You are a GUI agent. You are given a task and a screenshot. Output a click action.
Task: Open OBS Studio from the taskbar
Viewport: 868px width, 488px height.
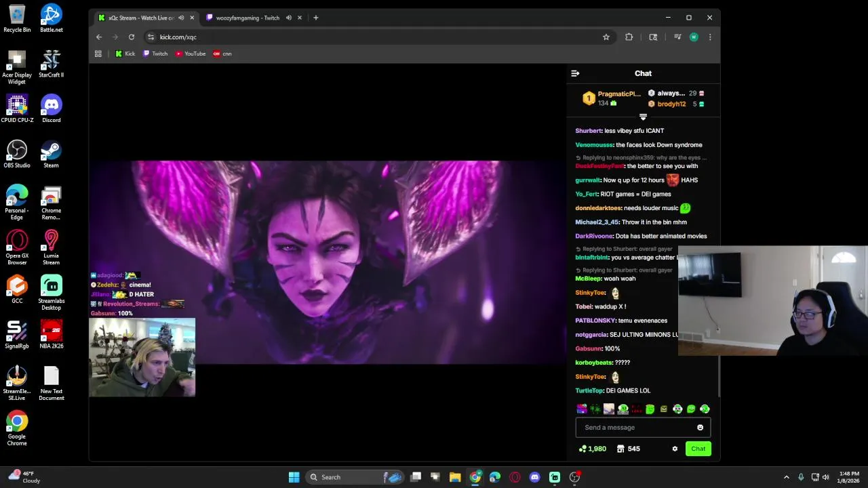574,477
